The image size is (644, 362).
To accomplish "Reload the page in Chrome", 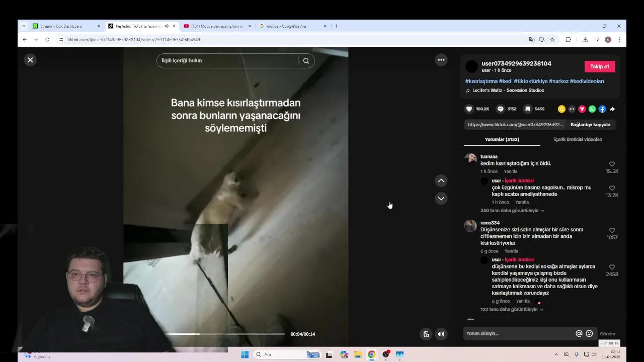I will (x=47, y=40).
